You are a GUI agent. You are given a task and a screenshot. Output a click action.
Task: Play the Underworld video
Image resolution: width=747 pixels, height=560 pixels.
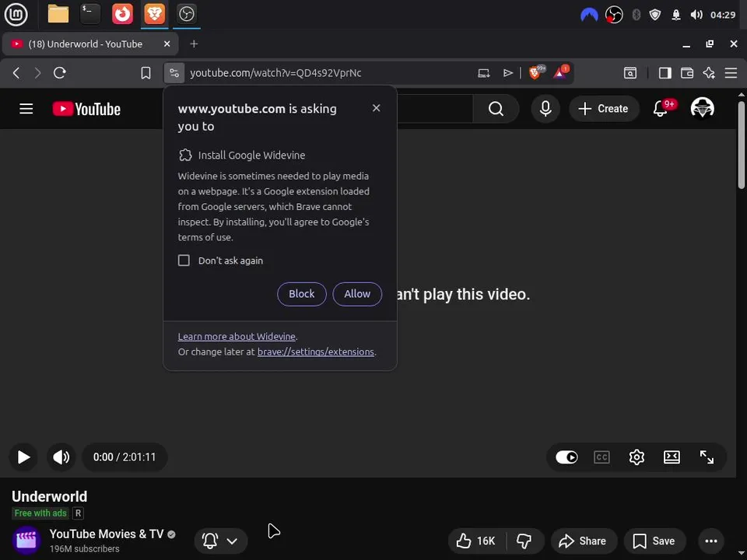click(23, 457)
